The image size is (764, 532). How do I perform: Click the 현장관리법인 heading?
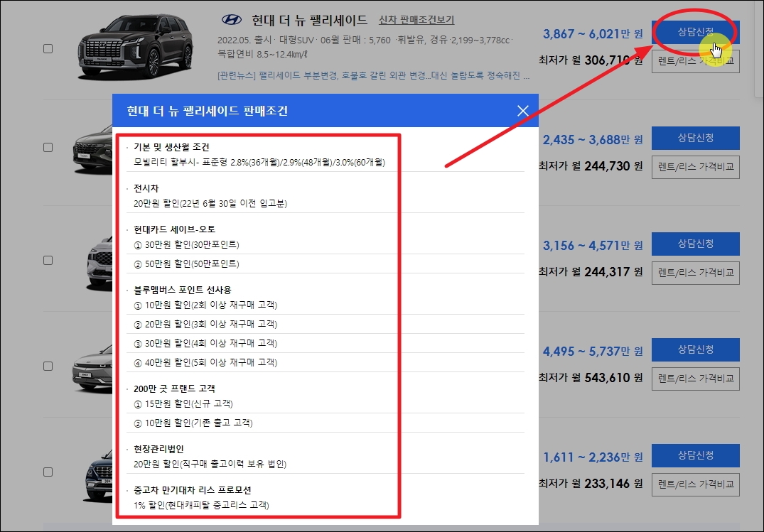coord(159,449)
